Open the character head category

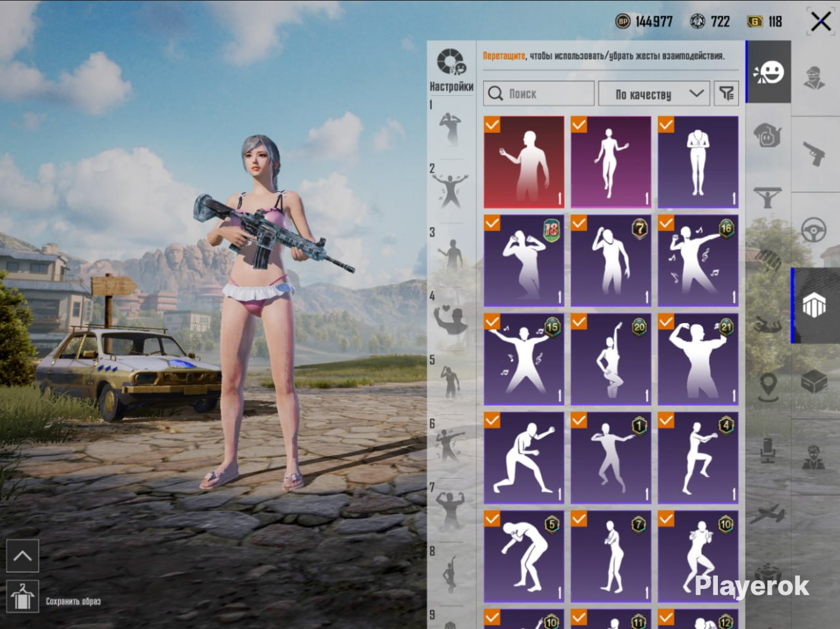tap(814, 77)
